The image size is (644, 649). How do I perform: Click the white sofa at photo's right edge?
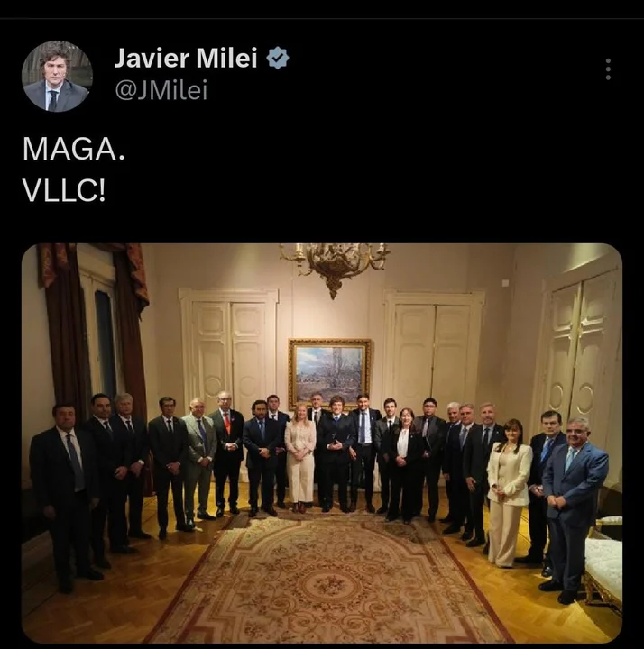tap(603, 561)
